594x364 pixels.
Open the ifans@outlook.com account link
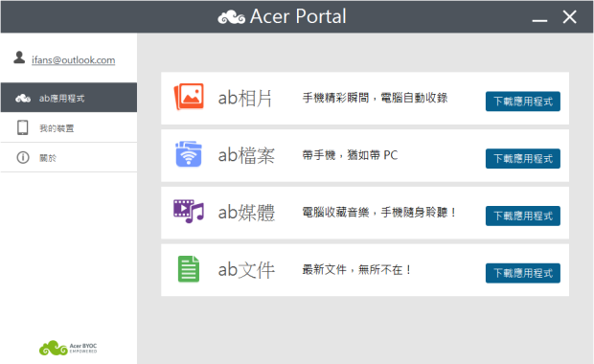click(x=73, y=60)
